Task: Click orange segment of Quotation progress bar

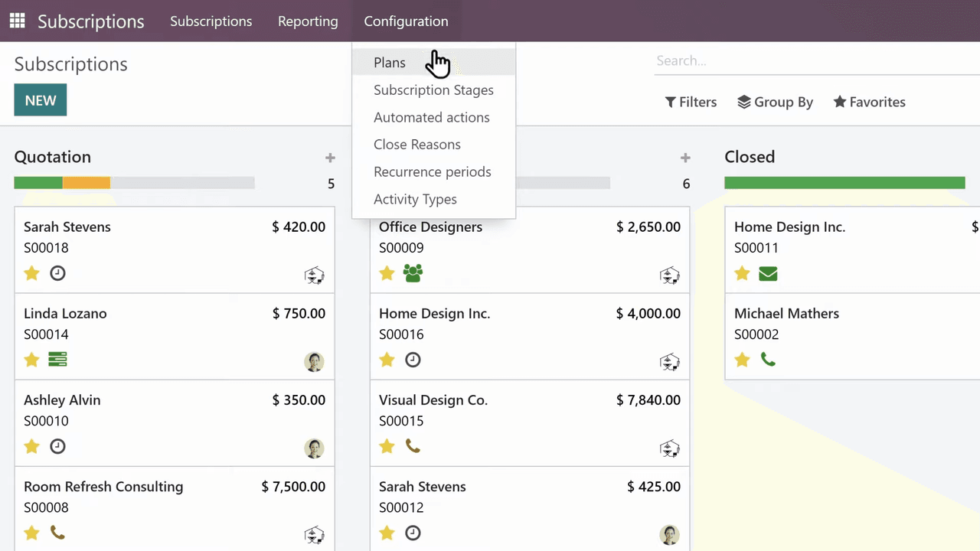Action: click(87, 183)
